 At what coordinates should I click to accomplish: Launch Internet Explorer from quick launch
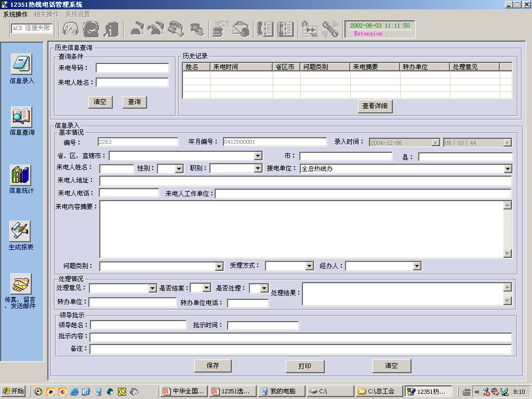74,392
